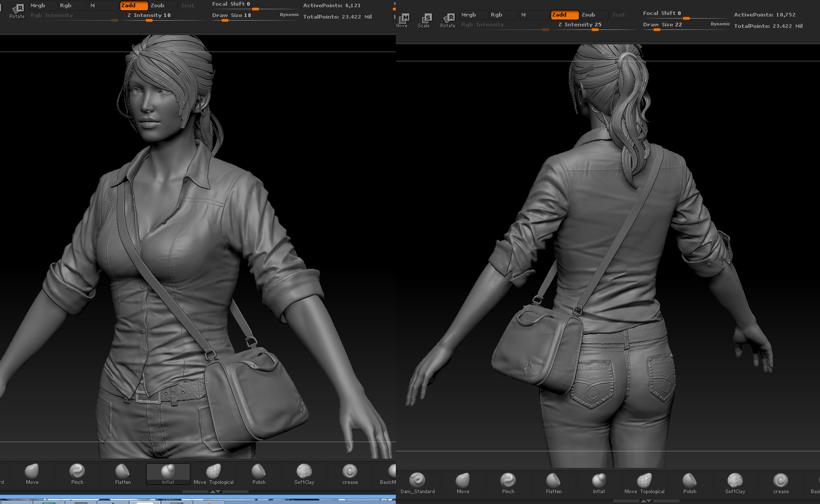The image size is (820, 504).
Task: Toggle Zadd mode in the right window
Action: click(x=564, y=15)
